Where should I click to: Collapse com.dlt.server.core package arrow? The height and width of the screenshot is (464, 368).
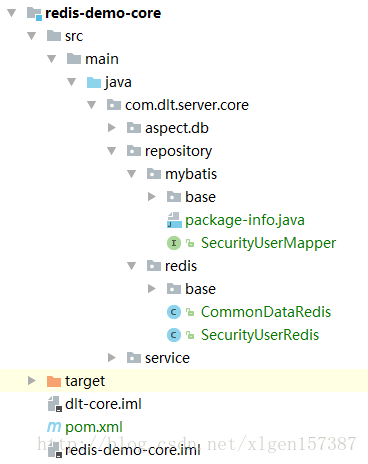[91, 105]
